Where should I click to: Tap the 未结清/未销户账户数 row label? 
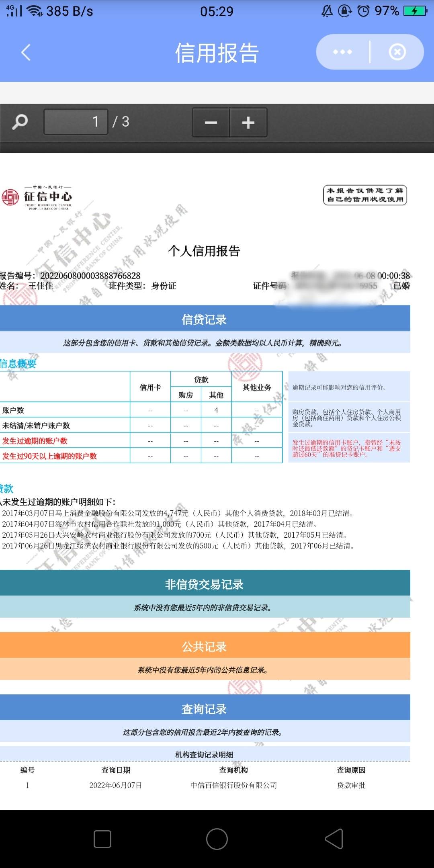(x=36, y=426)
